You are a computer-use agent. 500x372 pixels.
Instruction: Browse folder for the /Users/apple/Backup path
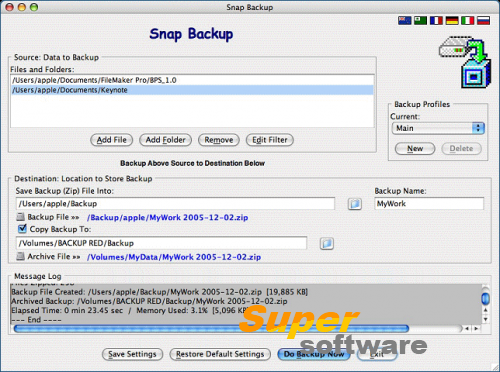355,204
